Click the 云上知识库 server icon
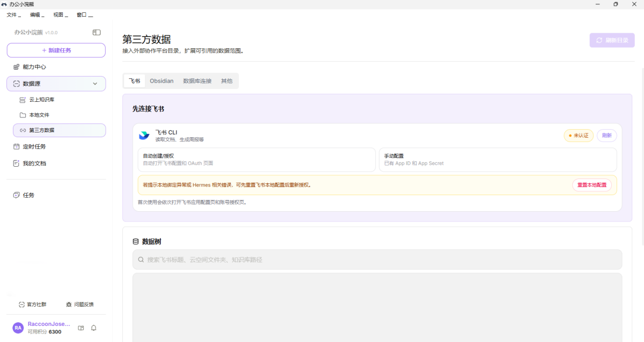This screenshot has height=342, width=644. tap(23, 100)
